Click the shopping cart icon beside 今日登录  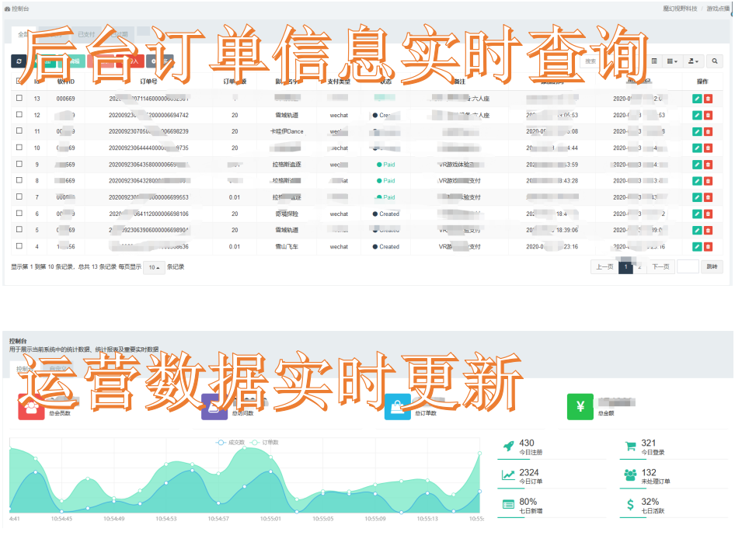(x=630, y=446)
